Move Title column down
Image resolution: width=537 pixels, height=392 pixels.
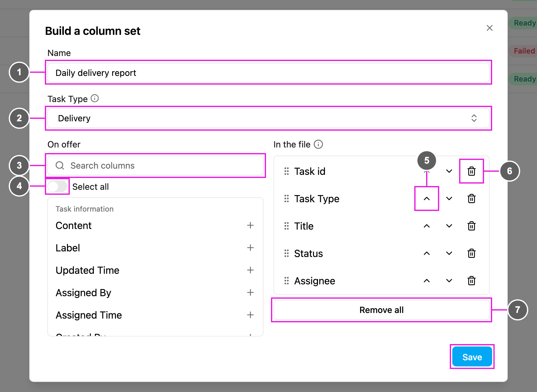pos(449,226)
